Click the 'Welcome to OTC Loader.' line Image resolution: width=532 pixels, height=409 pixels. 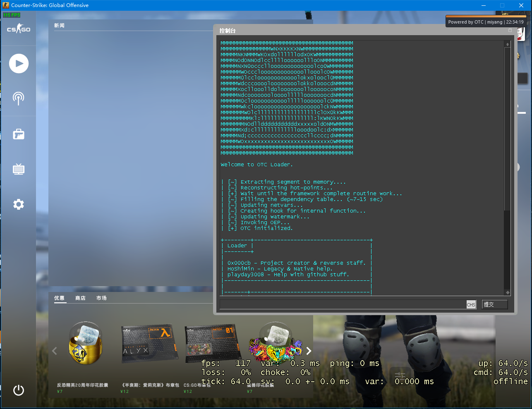(256, 165)
